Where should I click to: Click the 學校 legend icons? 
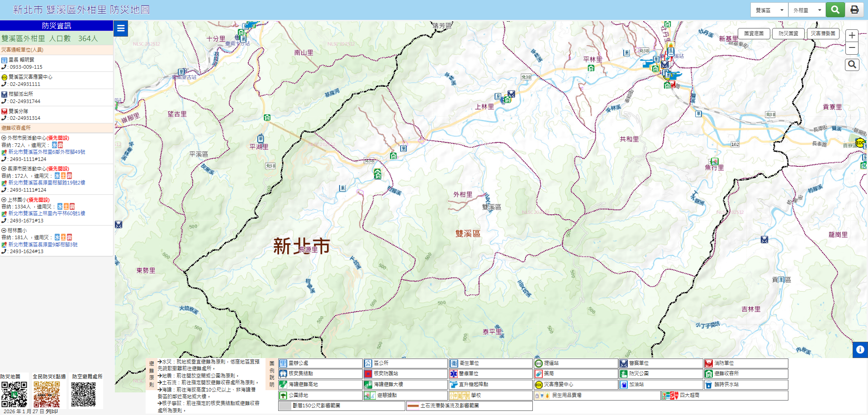tap(460, 396)
